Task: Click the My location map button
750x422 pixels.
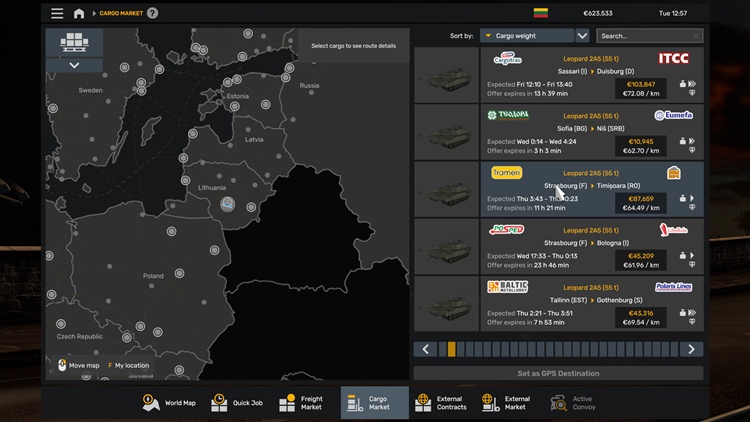Action: click(x=128, y=365)
